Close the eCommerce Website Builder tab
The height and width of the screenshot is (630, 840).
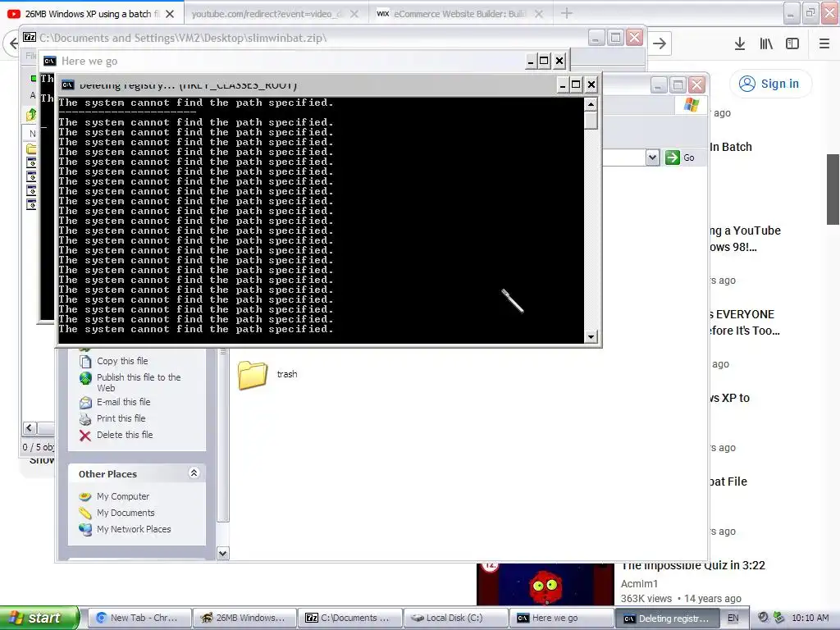click(539, 14)
